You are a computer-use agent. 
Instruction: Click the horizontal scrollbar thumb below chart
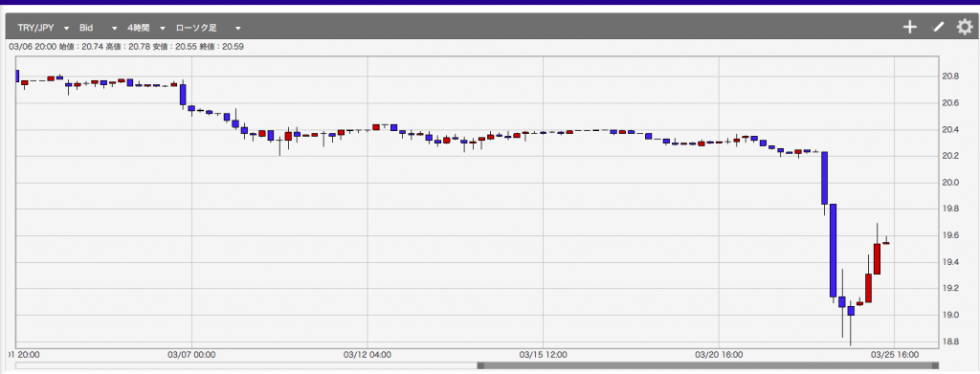[x=707, y=365]
